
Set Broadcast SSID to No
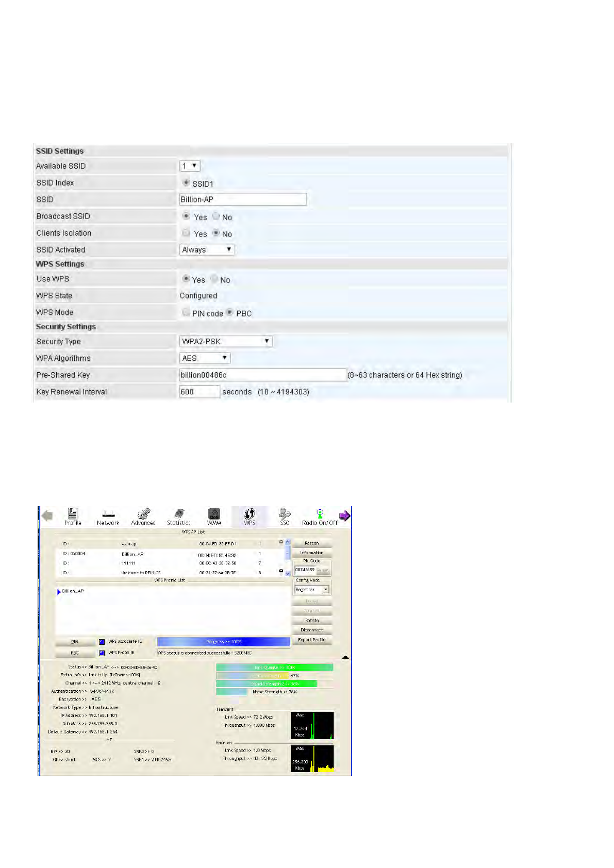216,216
